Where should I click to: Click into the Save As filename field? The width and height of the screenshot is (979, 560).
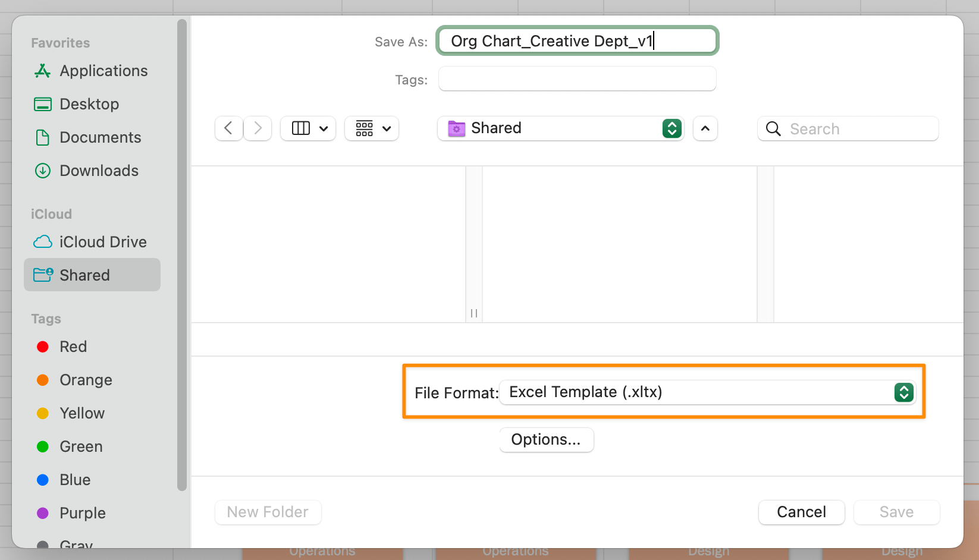pos(577,41)
